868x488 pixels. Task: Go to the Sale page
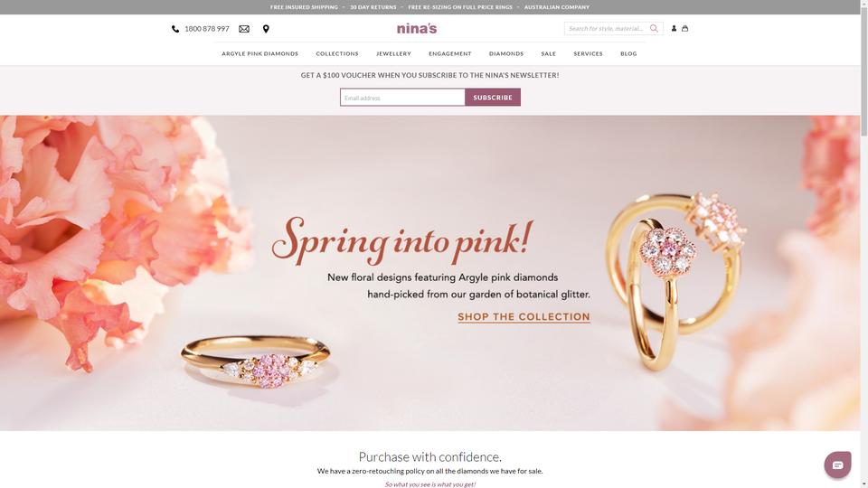click(549, 53)
